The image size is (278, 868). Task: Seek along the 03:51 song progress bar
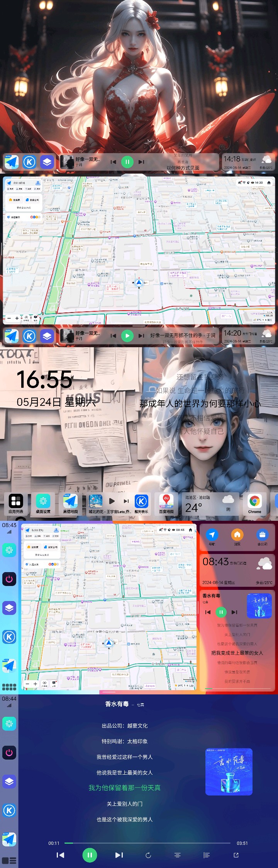coord(147,843)
